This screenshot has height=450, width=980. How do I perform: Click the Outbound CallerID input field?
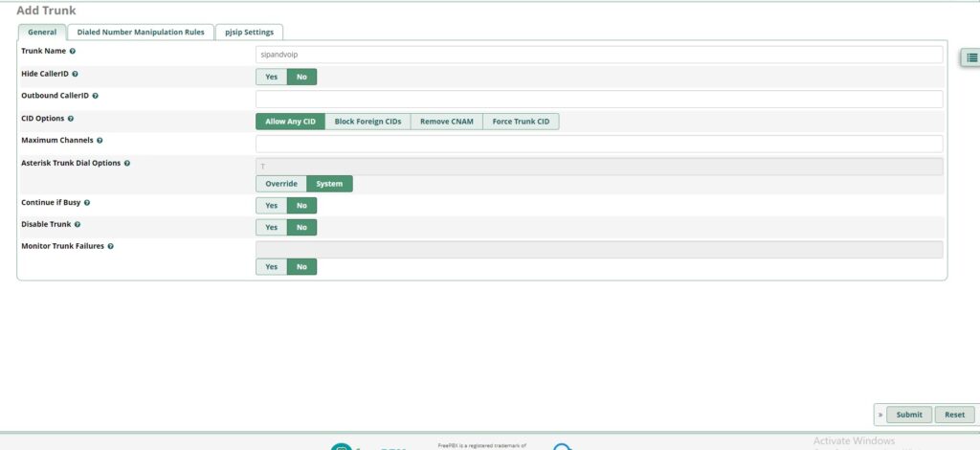[599, 99]
